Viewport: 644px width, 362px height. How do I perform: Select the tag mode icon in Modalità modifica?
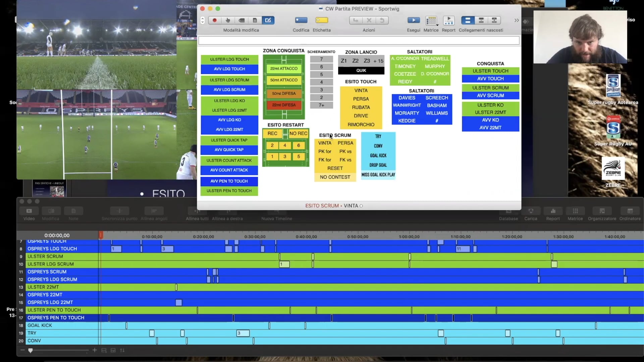[x=241, y=20]
